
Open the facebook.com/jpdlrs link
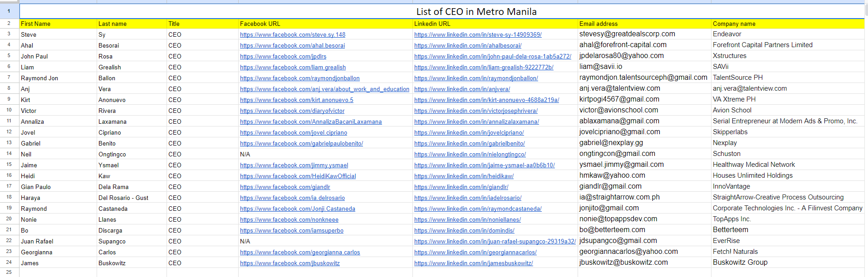point(283,56)
